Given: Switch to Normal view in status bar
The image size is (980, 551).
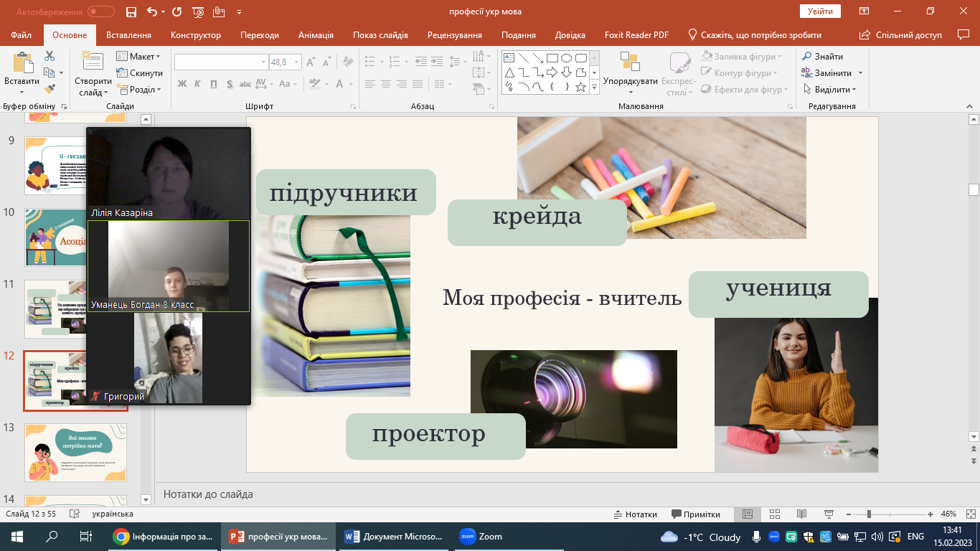Looking at the screenshot, I should pos(748,514).
